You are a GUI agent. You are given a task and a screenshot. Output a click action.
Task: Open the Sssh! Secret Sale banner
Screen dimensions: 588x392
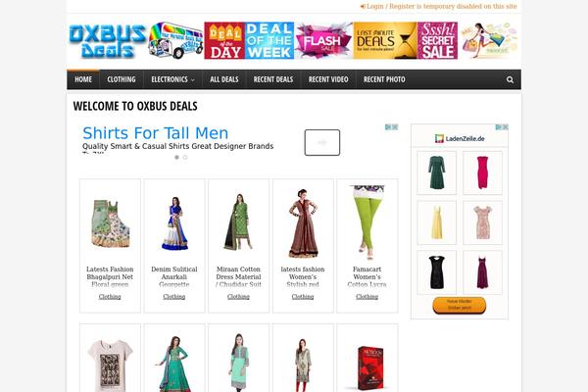coord(438,40)
